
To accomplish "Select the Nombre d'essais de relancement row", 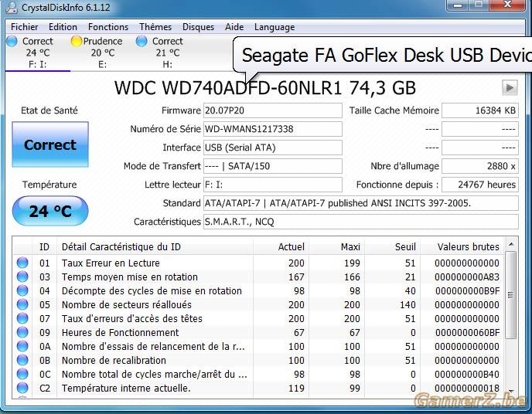I will [258, 346].
